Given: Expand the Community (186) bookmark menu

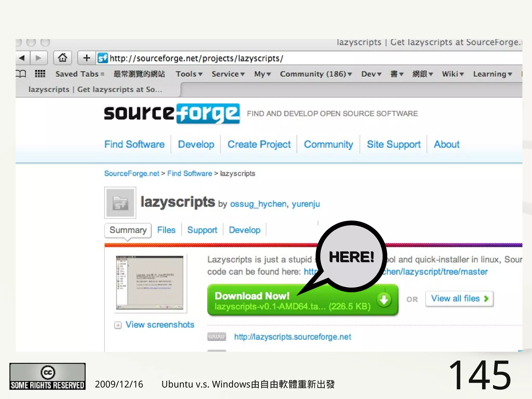Looking at the screenshot, I should click(x=316, y=74).
